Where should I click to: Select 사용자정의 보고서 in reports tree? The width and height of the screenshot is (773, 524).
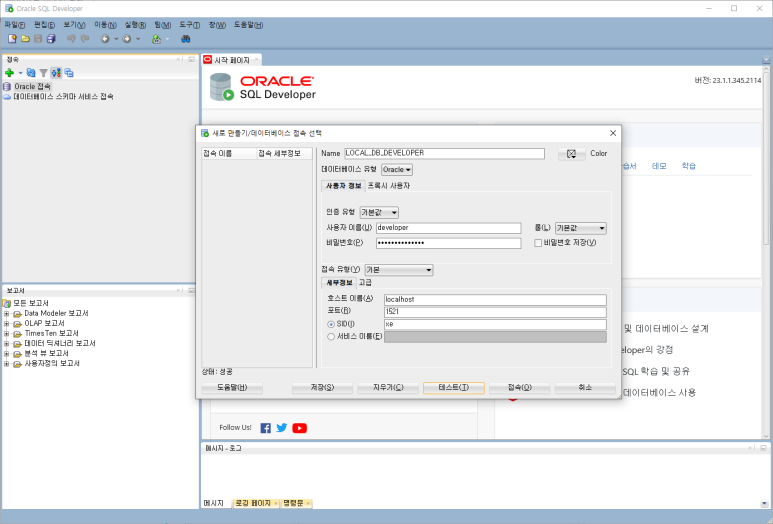point(52,364)
